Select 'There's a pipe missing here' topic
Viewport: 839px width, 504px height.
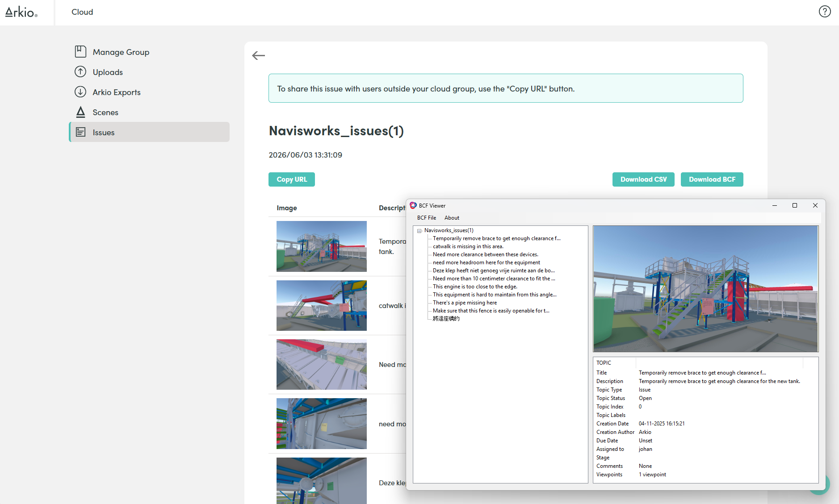[465, 303]
